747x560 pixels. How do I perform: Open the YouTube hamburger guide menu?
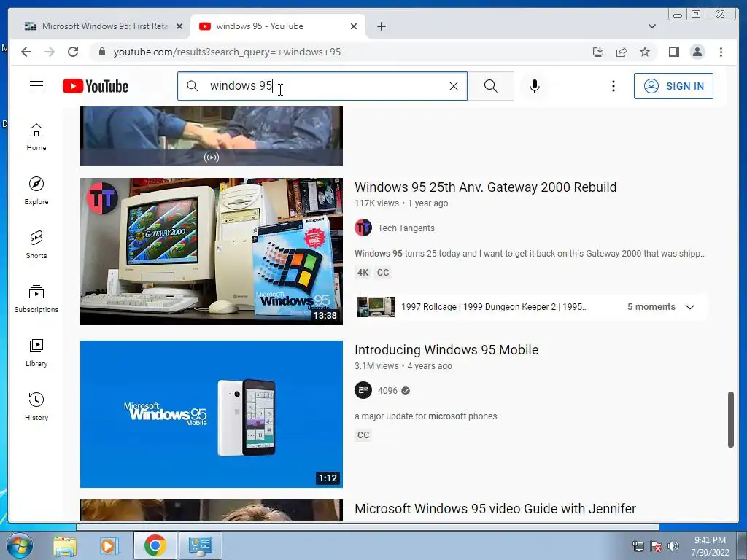click(x=36, y=86)
